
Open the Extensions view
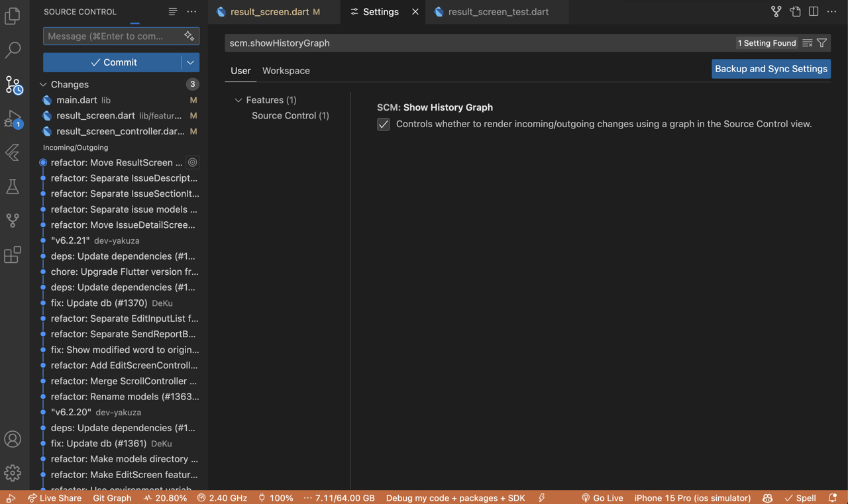pos(13,254)
